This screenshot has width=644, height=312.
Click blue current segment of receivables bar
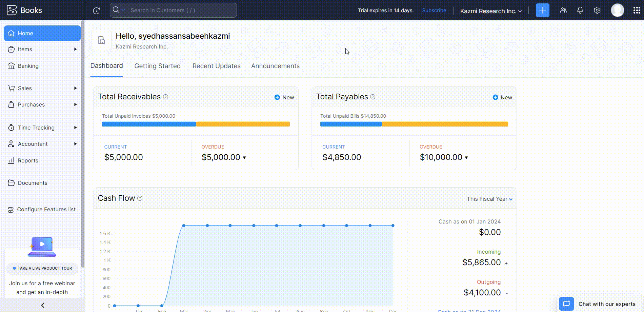coord(149,124)
